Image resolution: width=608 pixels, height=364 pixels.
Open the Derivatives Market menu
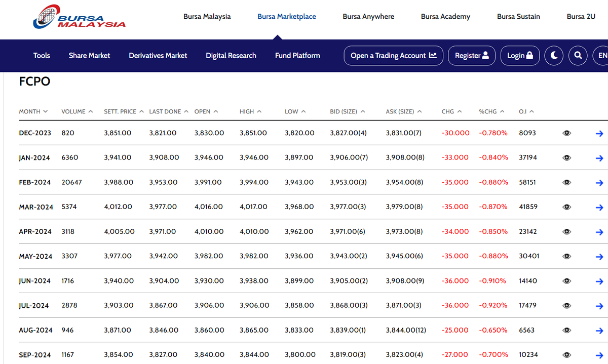pos(158,56)
